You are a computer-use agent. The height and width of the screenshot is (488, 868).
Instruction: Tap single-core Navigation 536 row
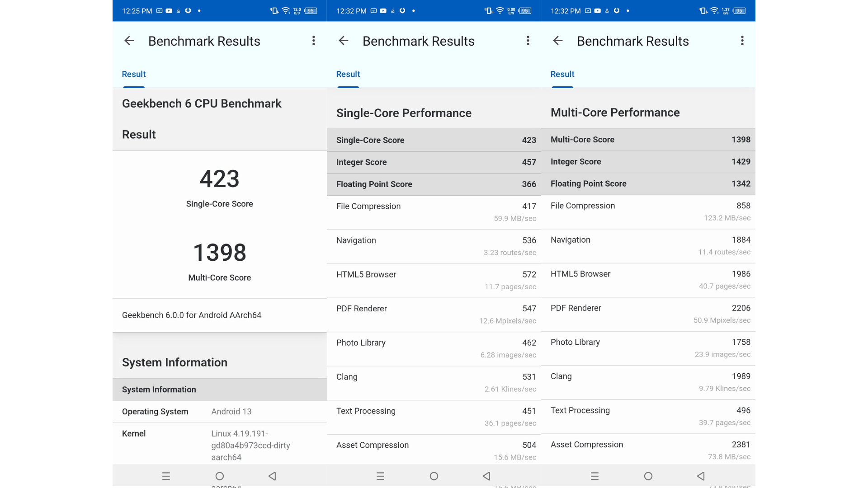click(x=434, y=247)
